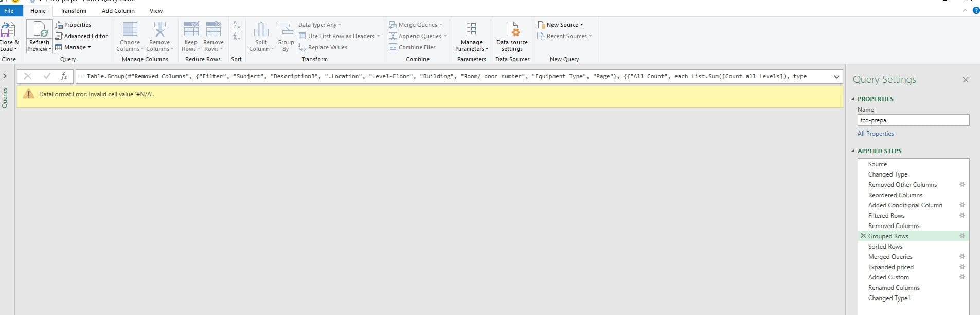
Task: Open settings gear for Merged Queries step
Action: tap(962, 256)
